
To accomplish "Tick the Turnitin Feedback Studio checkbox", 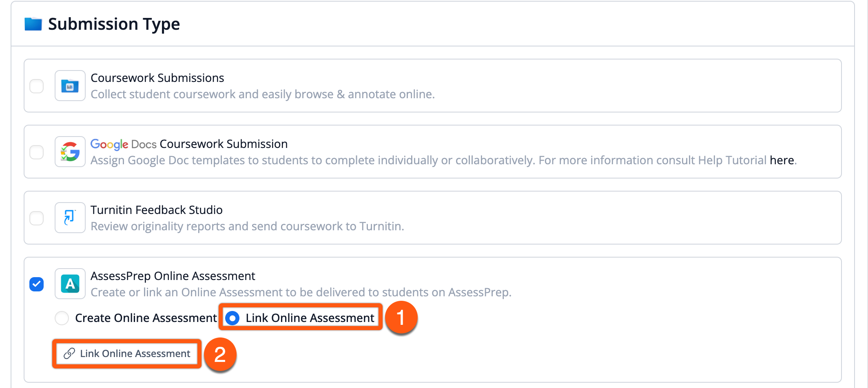I will click(37, 218).
